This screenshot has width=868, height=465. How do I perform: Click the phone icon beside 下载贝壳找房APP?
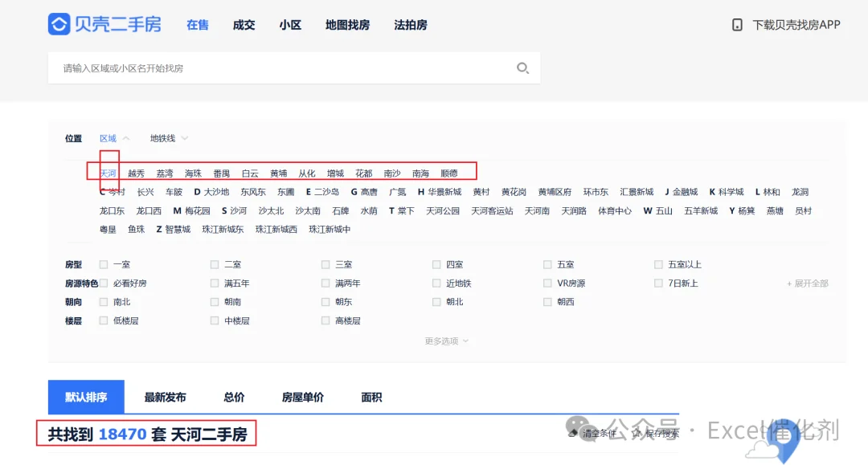click(737, 25)
